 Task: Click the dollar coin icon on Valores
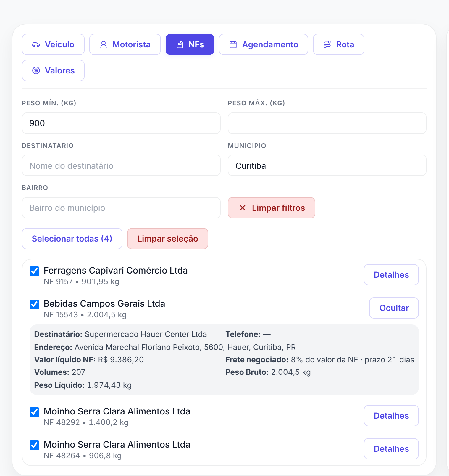pos(36,70)
